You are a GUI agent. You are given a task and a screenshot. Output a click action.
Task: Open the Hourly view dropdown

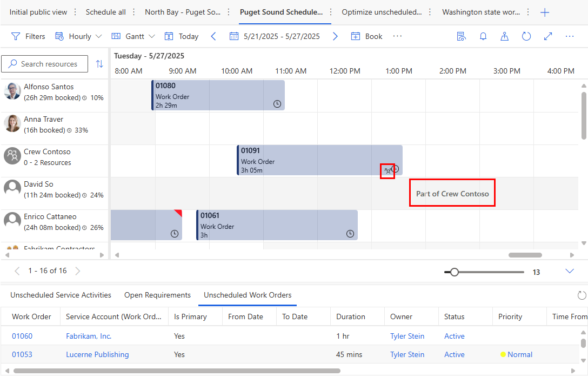click(78, 36)
